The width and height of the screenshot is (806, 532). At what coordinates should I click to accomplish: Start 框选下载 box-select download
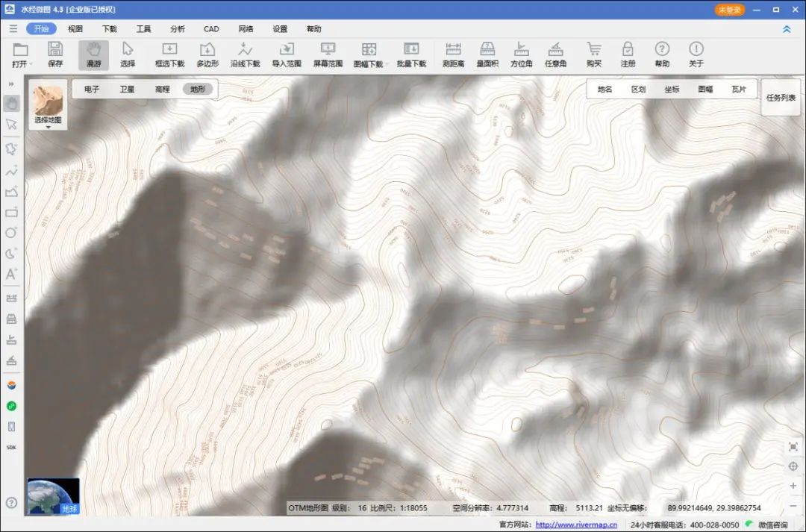pos(169,55)
